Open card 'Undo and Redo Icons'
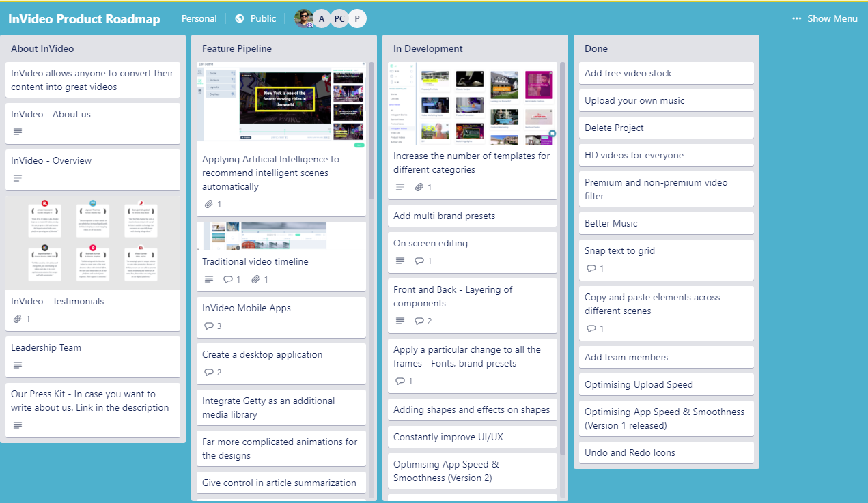The height and width of the screenshot is (503, 868). (x=667, y=452)
